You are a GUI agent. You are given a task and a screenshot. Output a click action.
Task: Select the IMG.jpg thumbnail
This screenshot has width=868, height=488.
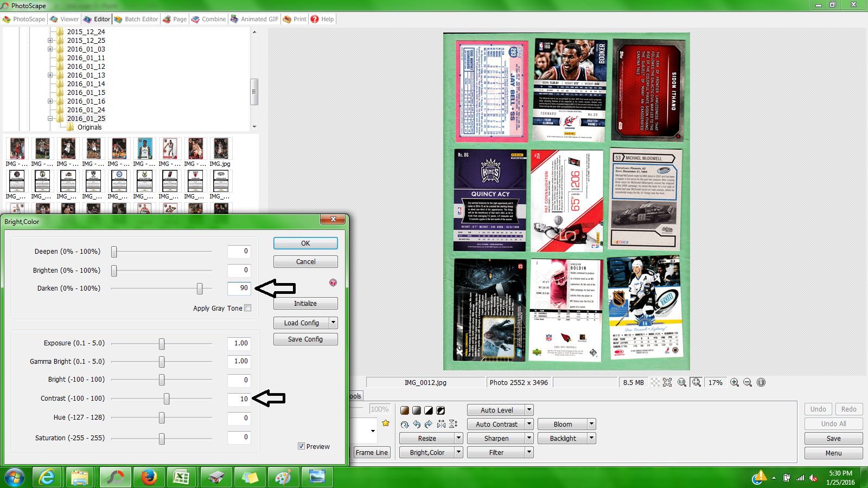click(220, 152)
